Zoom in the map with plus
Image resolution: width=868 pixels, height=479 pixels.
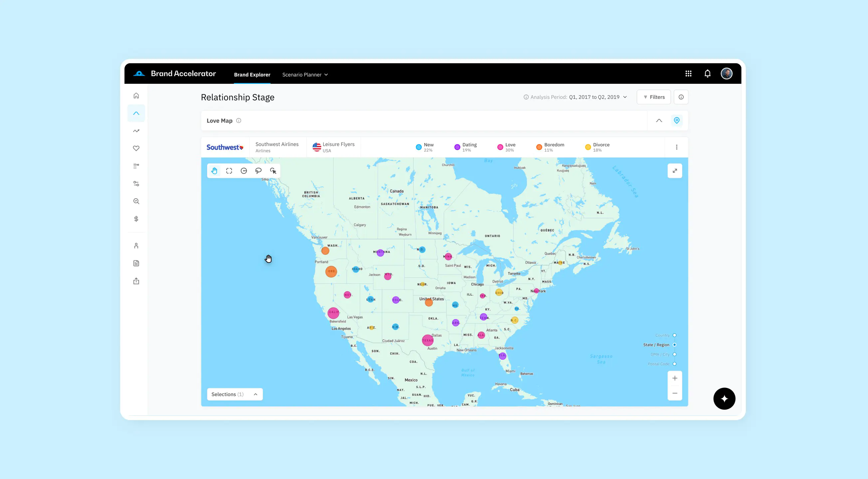[x=675, y=378]
